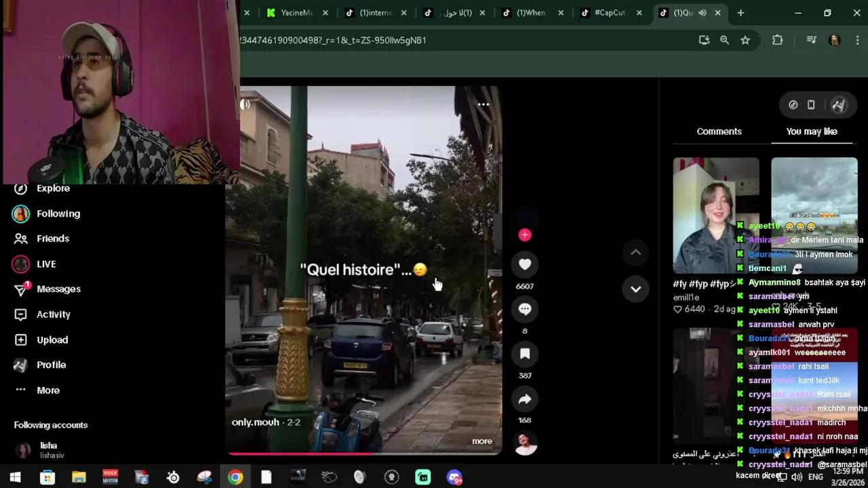Open the Windows Start menu
868x488 pixels.
15,477
